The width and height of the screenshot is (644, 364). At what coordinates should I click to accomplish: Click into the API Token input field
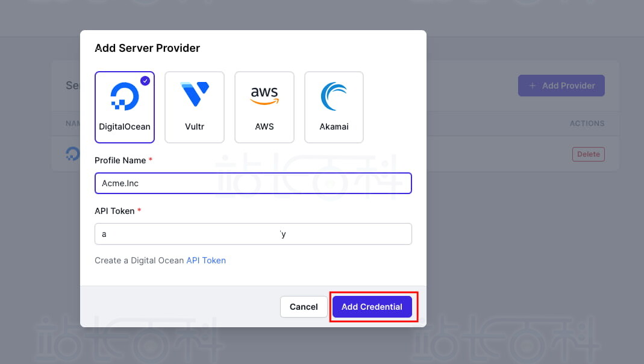(253, 234)
